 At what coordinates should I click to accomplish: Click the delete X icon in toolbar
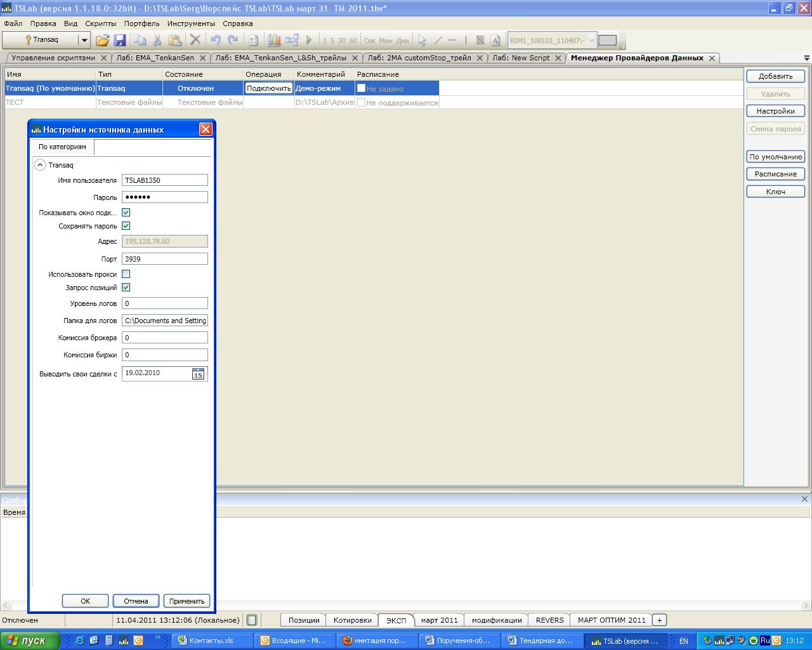coord(195,40)
